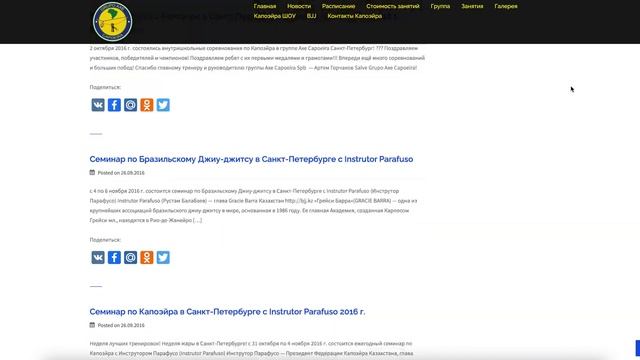Open Главная menu item
The height and width of the screenshot is (360, 640).
click(265, 6)
